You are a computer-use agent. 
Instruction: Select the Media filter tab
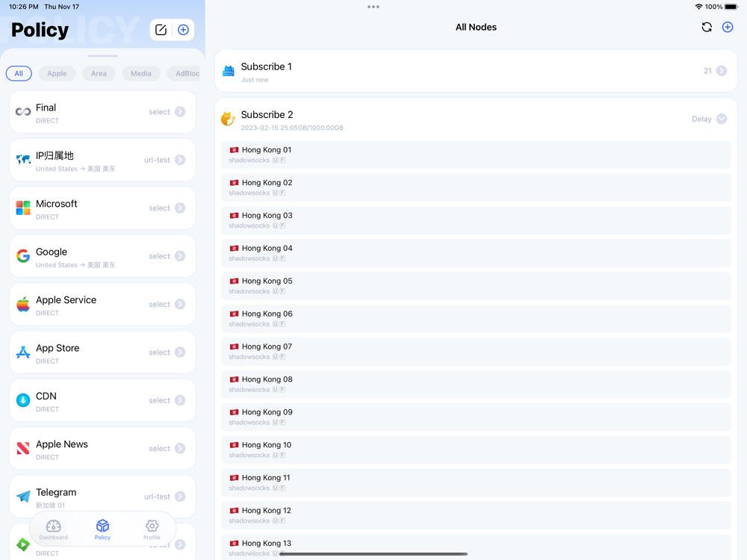(x=141, y=73)
